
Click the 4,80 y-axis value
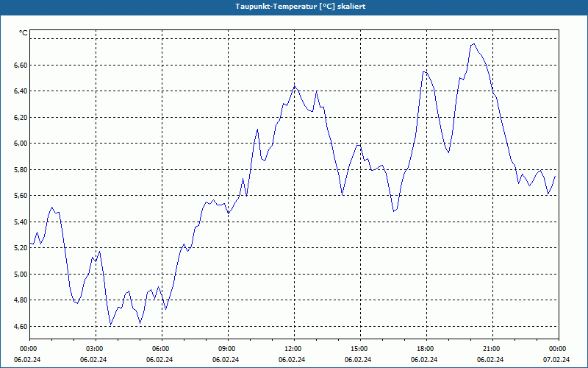coord(21,300)
